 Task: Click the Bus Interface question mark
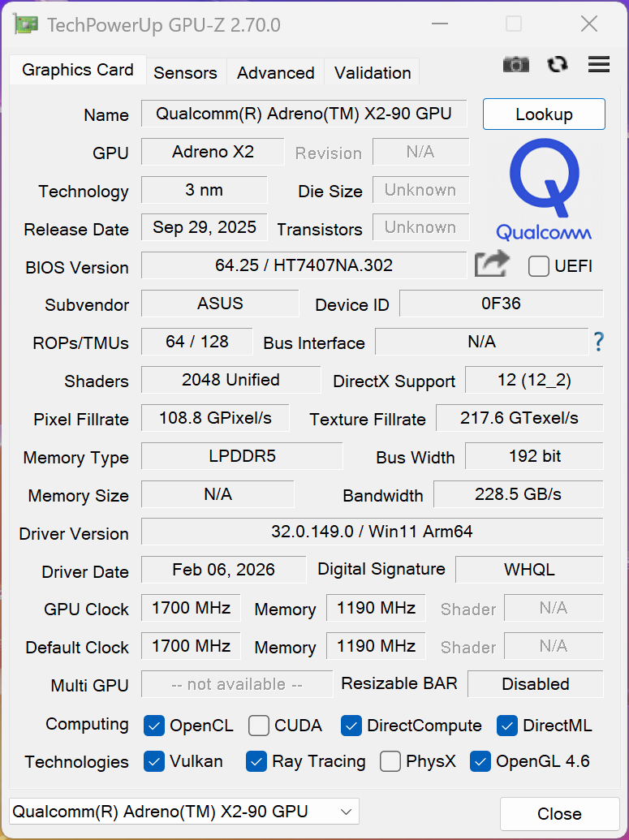click(598, 341)
